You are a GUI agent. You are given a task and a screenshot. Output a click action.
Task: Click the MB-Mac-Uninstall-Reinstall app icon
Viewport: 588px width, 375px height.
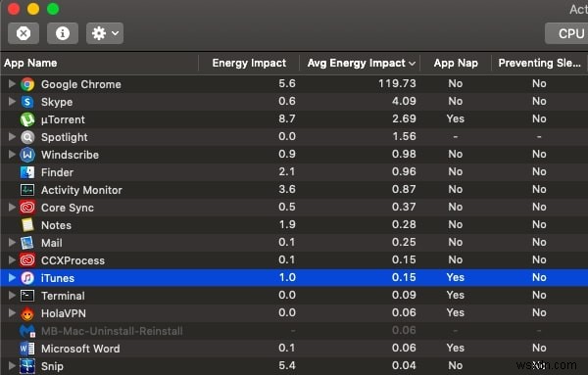pos(27,331)
